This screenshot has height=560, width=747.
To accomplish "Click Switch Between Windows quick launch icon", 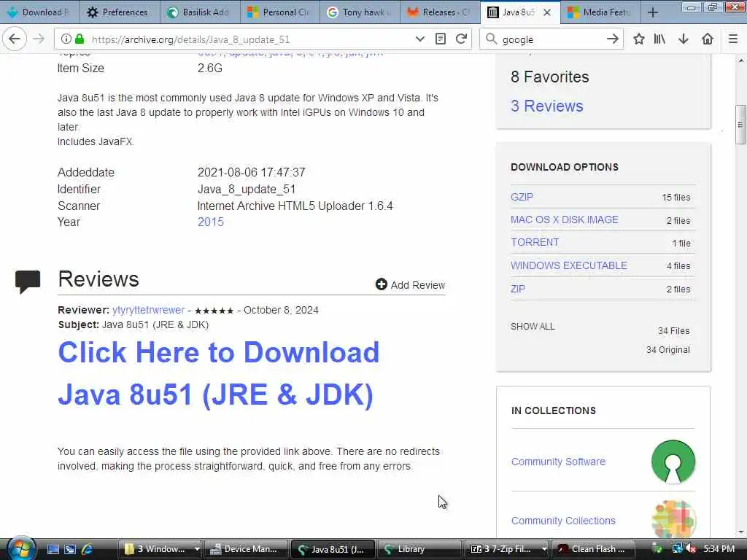I will [x=70, y=550].
